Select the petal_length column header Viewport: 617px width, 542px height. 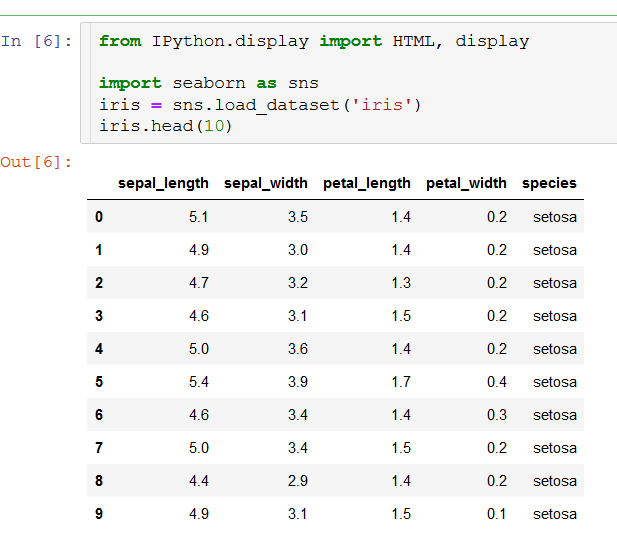366,183
